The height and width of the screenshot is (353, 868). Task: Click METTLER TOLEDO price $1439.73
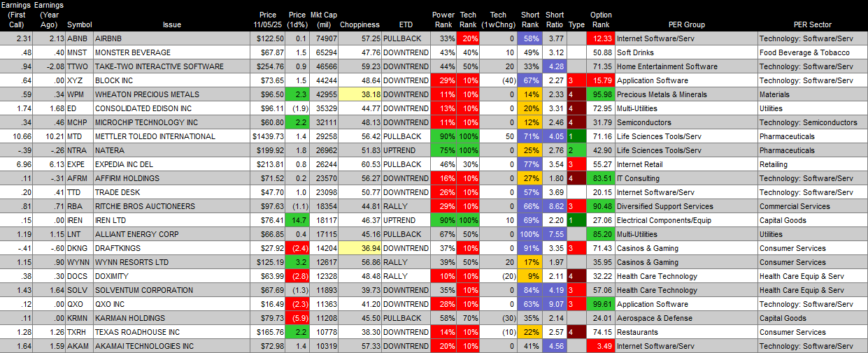click(269, 136)
